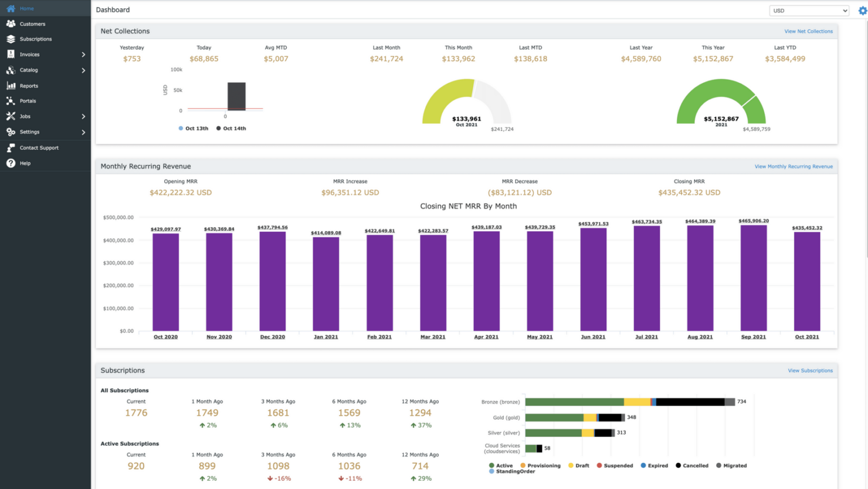Open the Subscriptions section
The image size is (868, 489).
point(36,39)
